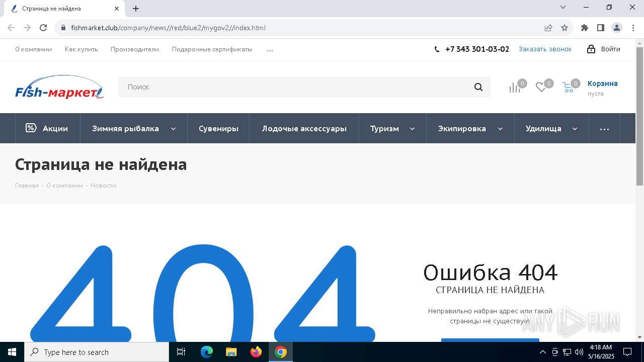Close the Страница не найдена tab
This screenshot has height=362, width=644.
tap(117, 9)
